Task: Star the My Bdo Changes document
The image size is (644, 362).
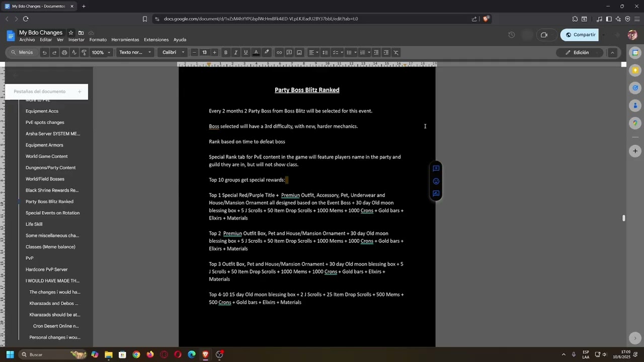Action: (71, 33)
